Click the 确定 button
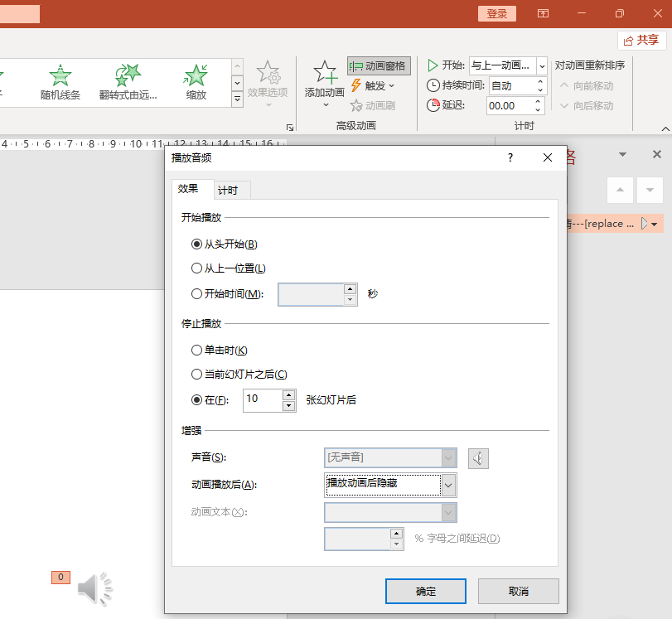 pos(425,591)
